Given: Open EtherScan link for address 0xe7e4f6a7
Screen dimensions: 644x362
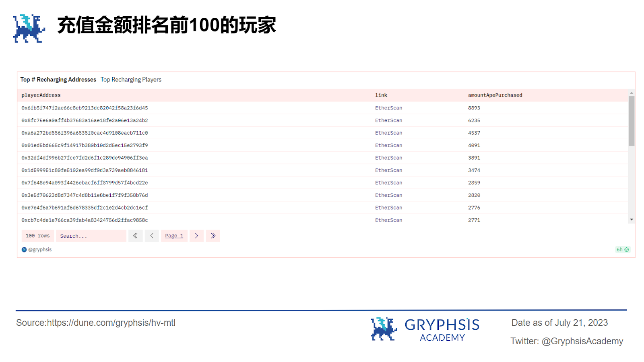Looking at the screenshot, I should [x=389, y=208].
